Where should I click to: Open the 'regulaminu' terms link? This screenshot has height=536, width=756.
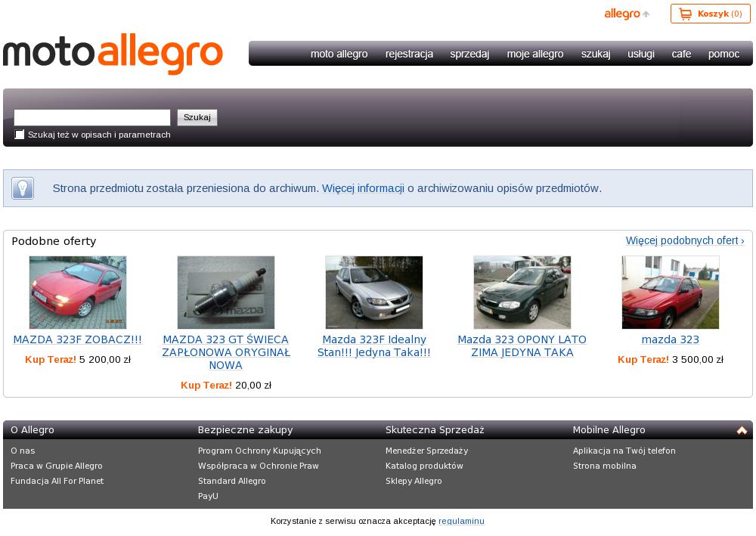click(x=461, y=521)
